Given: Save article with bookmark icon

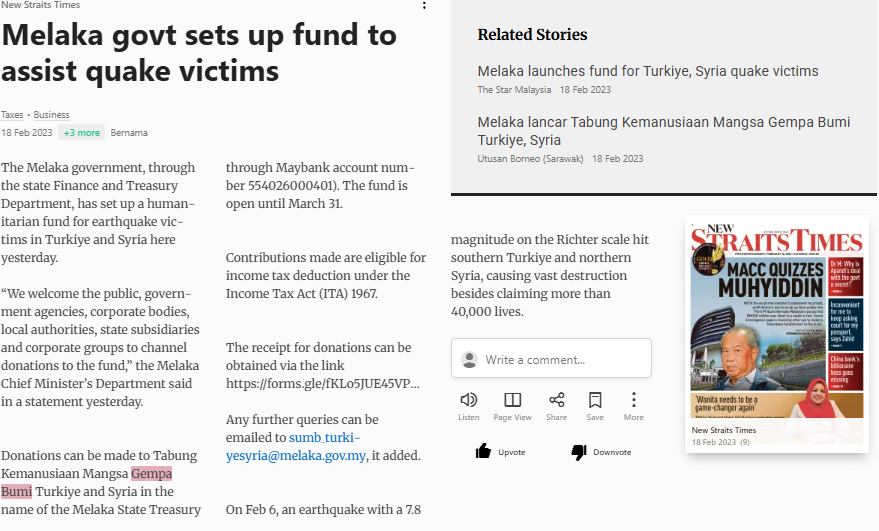Looking at the screenshot, I should (595, 400).
